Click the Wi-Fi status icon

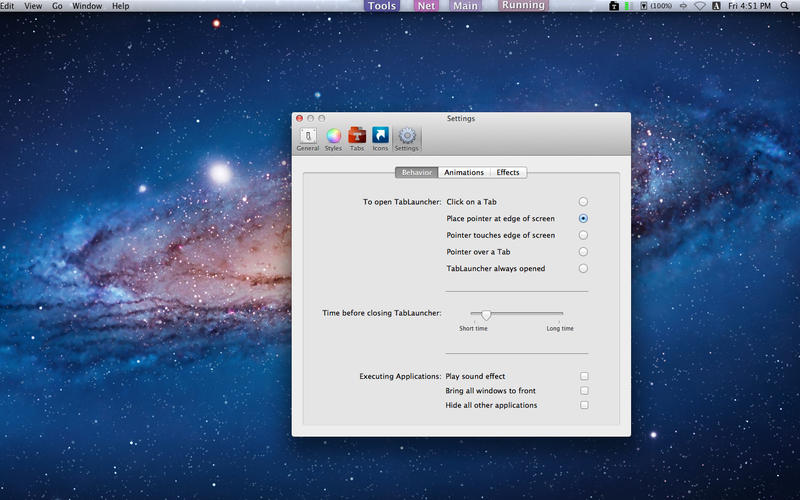coord(700,6)
